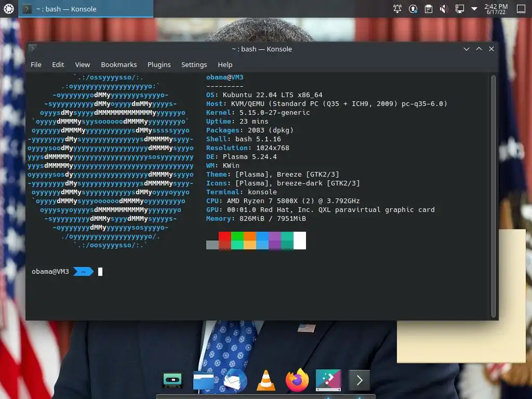Close the Konsole window
532x399 pixels.
[x=491, y=49]
